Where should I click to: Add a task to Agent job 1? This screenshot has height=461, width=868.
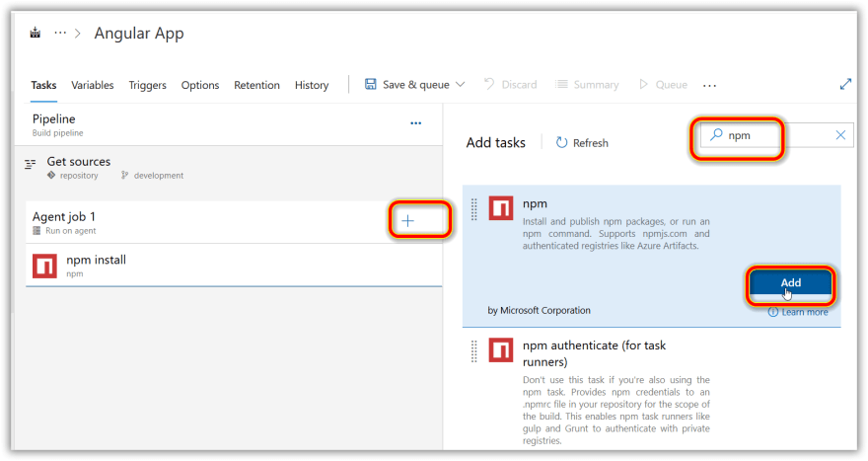(408, 221)
